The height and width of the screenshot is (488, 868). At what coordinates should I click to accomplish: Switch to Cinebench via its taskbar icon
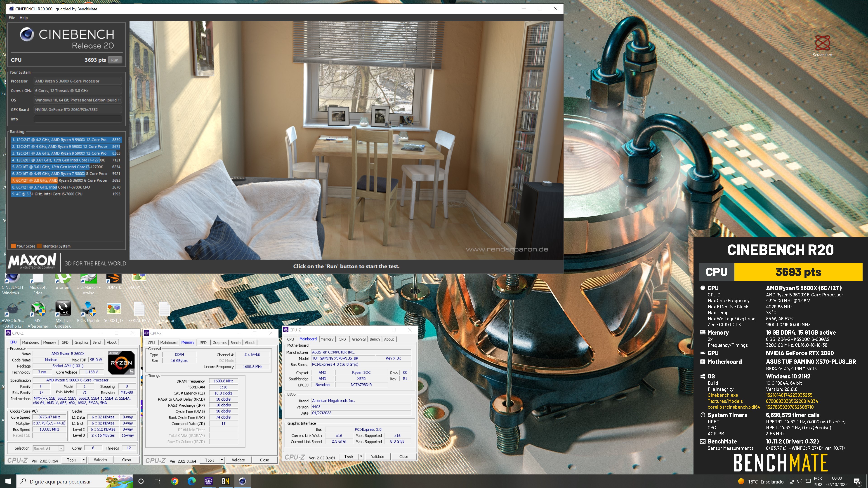click(242, 481)
